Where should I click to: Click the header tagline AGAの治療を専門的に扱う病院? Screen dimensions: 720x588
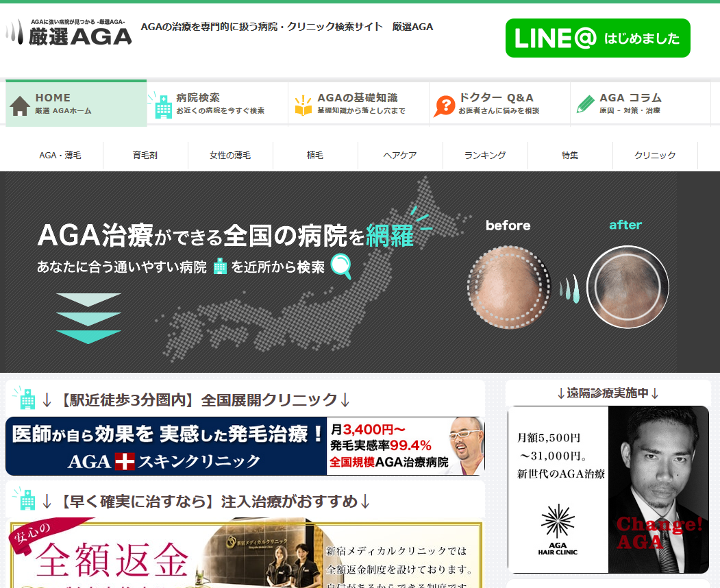click(287, 27)
